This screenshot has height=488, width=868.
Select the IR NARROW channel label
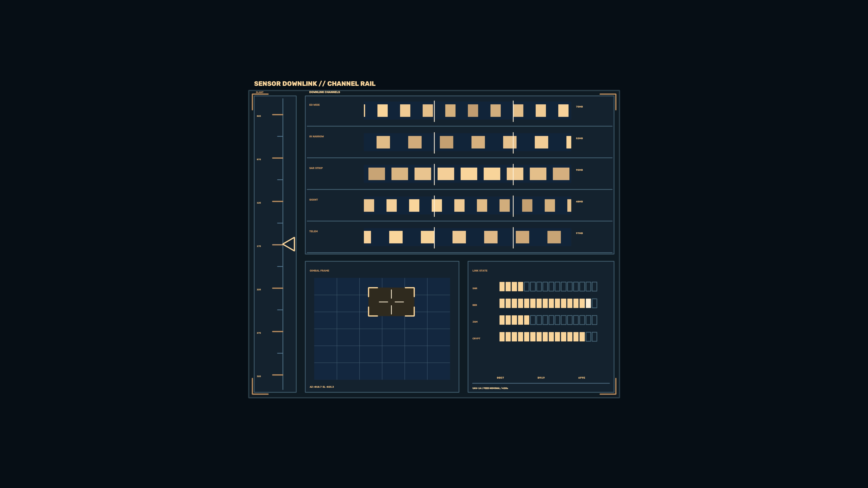[316, 136]
